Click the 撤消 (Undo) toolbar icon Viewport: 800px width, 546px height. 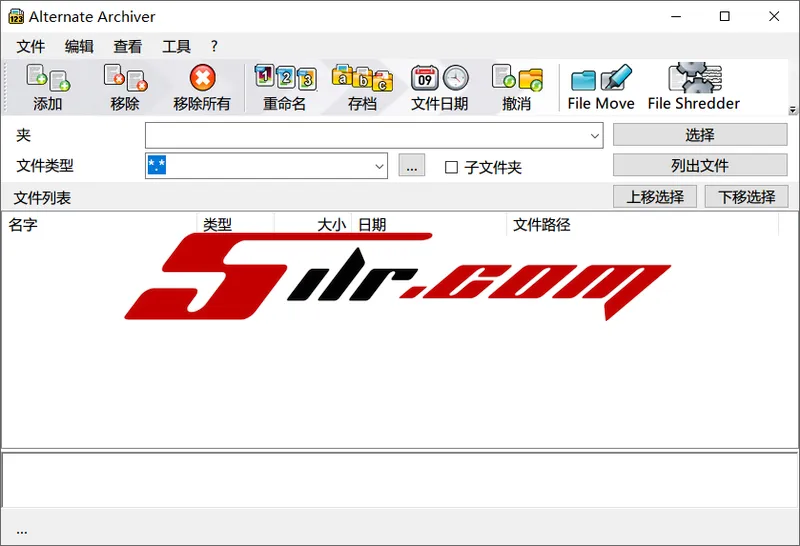point(516,87)
